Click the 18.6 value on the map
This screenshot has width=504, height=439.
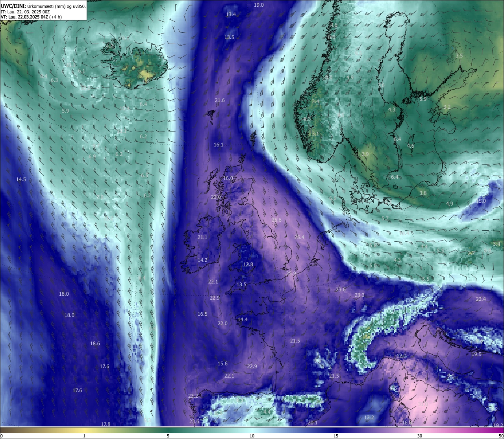click(x=95, y=344)
